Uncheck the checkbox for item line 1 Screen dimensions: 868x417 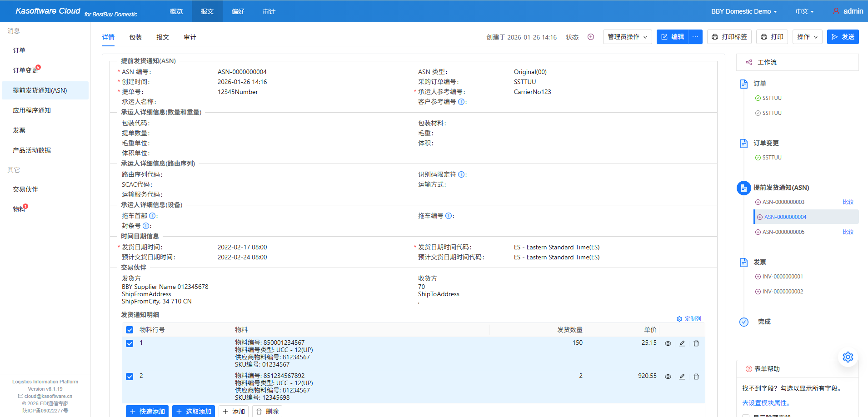pos(130,343)
